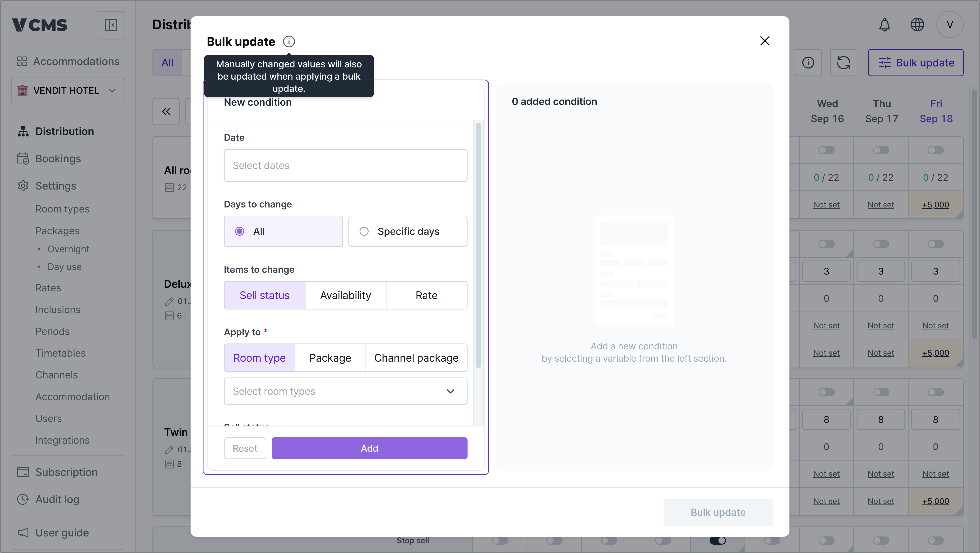Open user avatar V menu
The height and width of the screenshot is (553, 980).
click(950, 25)
